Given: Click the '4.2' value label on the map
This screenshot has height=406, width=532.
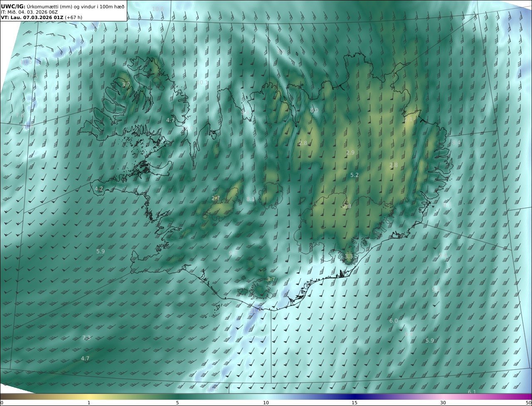Looking at the screenshot, I should click(99, 188).
